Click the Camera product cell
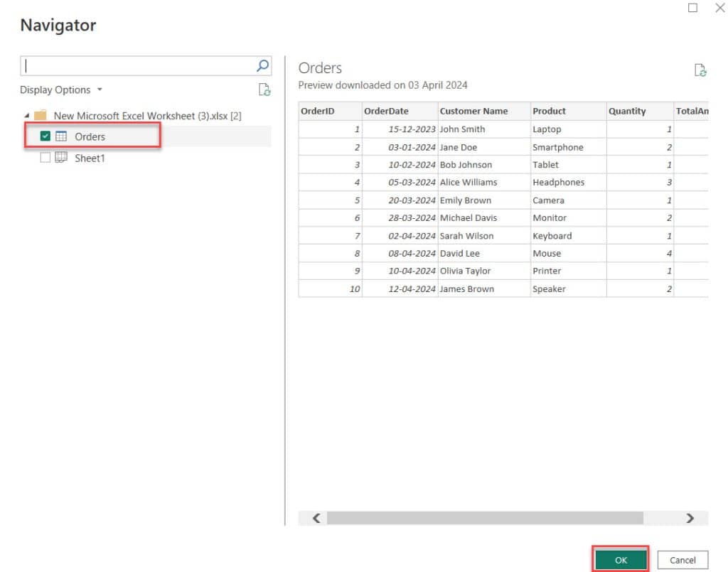The width and height of the screenshot is (728, 572). 568,200
